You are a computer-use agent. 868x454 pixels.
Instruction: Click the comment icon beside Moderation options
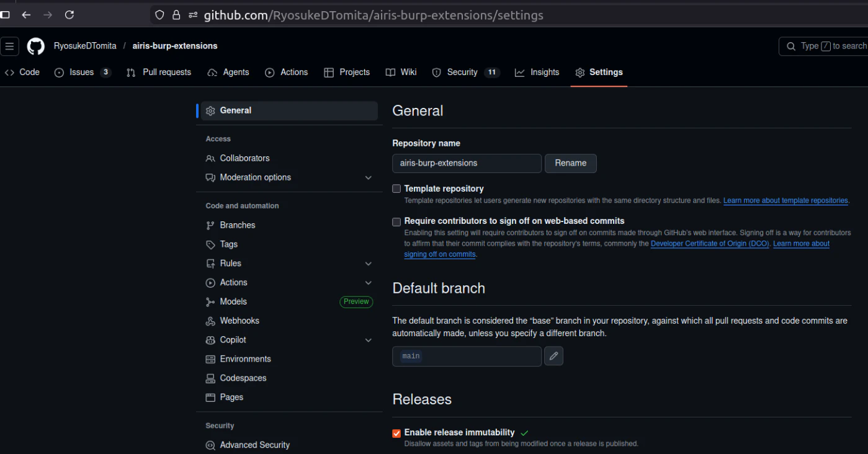click(210, 177)
